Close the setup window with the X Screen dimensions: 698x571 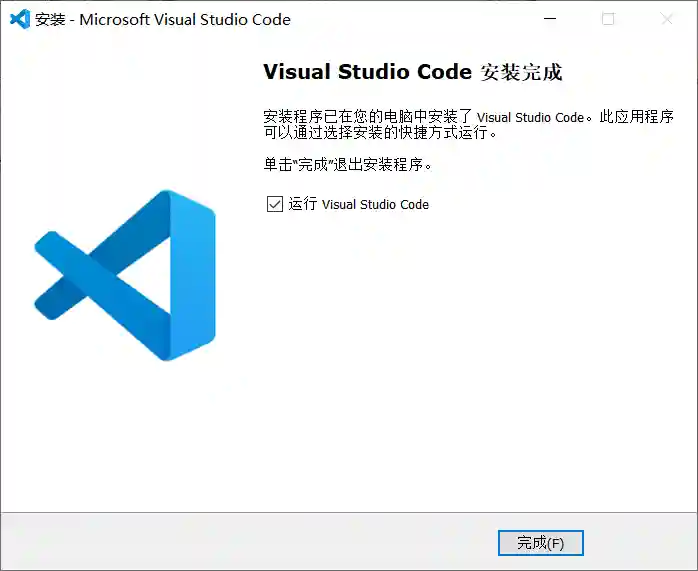coord(666,19)
